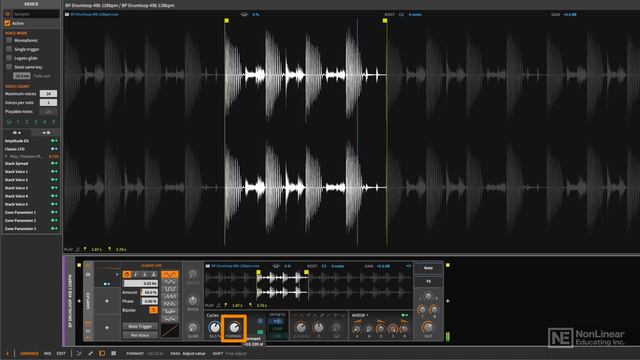This screenshot has width=640, height=360.
Task: Toggle the Bipolar LFO switch
Action: click(x=153, y=310)
